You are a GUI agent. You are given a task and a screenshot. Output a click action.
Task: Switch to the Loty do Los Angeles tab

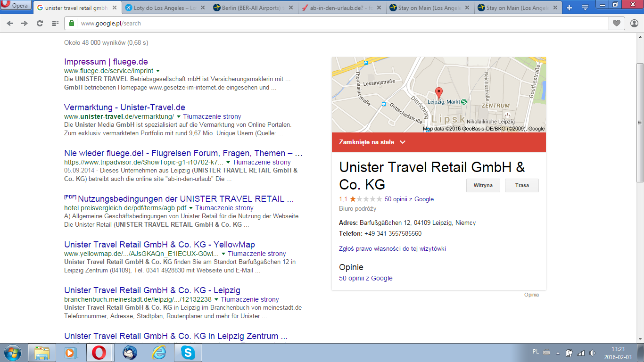[165, 8]
